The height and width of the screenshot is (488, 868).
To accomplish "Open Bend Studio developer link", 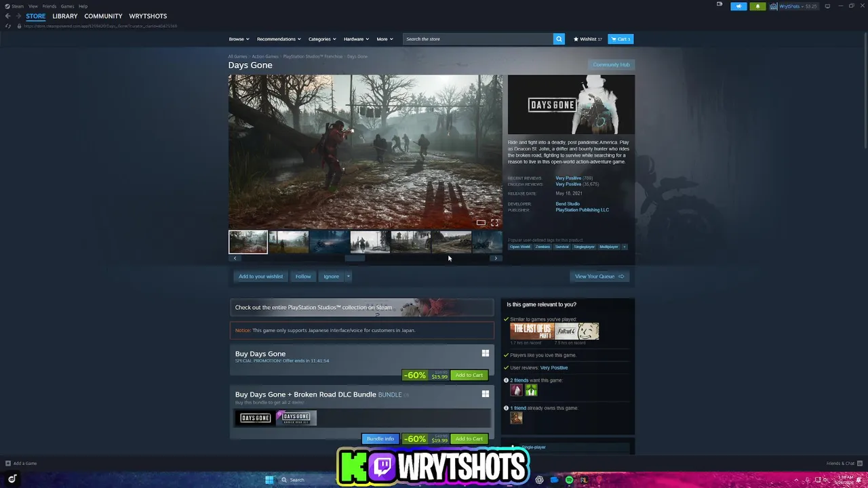I will tap(568, 204).
